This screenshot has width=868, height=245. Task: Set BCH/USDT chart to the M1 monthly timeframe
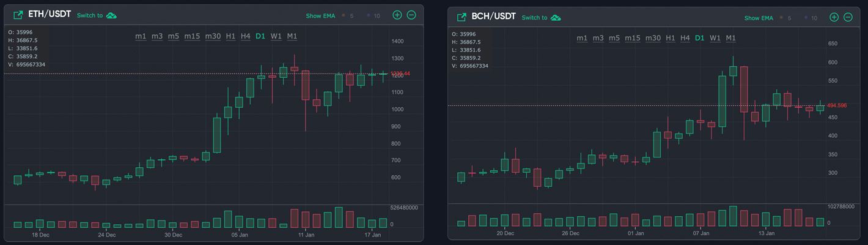coord(730,38)
